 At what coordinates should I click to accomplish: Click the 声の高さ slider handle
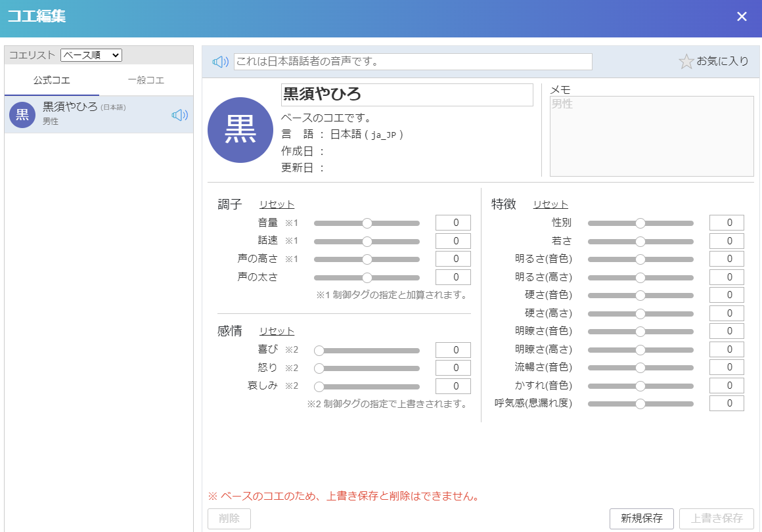367,259
